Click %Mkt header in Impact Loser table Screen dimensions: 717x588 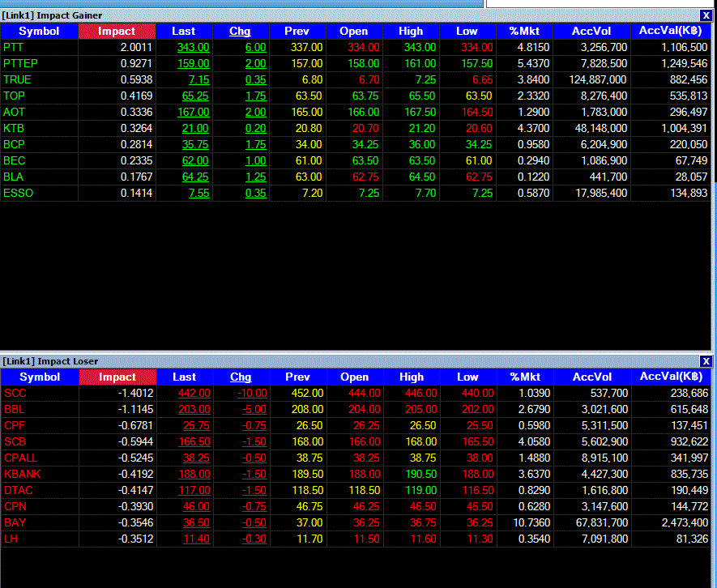[x=526, y=377]
